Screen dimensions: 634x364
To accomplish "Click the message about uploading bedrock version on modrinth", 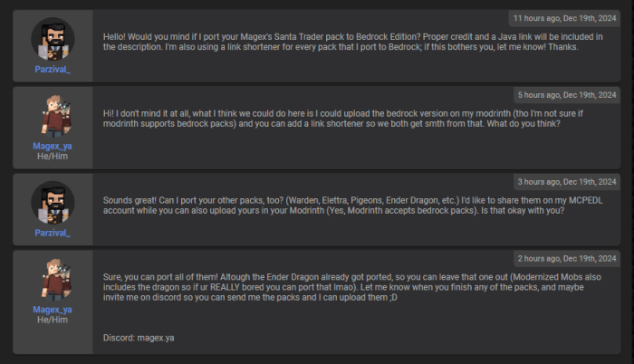I will [x=343, y=119].
